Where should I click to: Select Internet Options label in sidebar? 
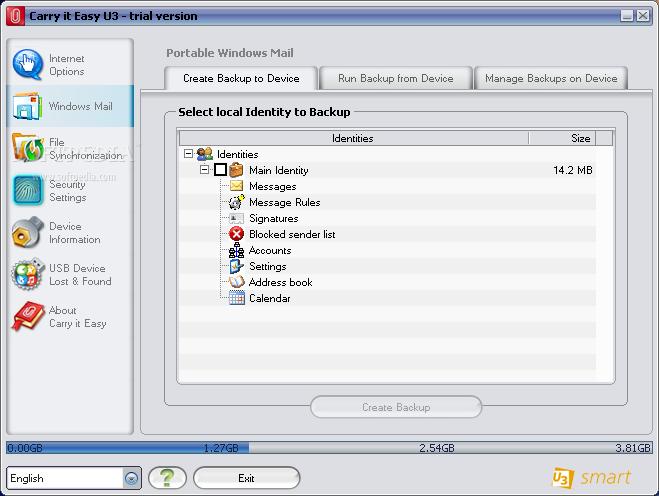coord(67,65)
